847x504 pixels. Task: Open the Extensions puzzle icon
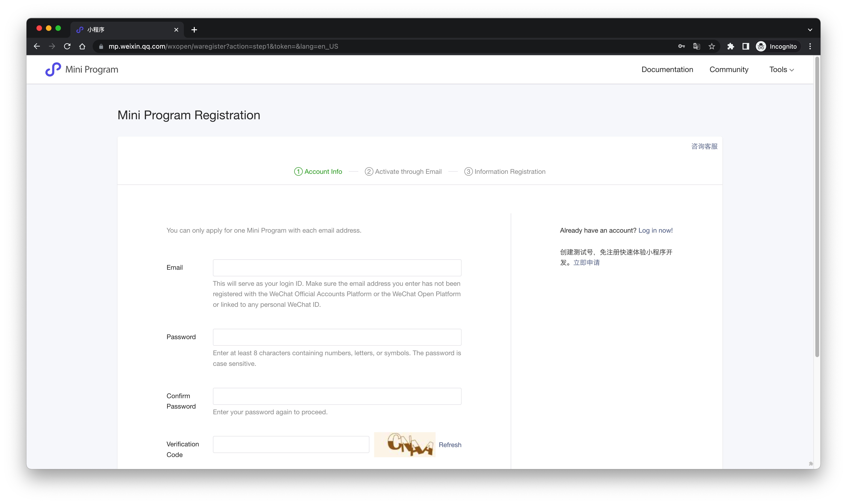click(x=730, y=47)
